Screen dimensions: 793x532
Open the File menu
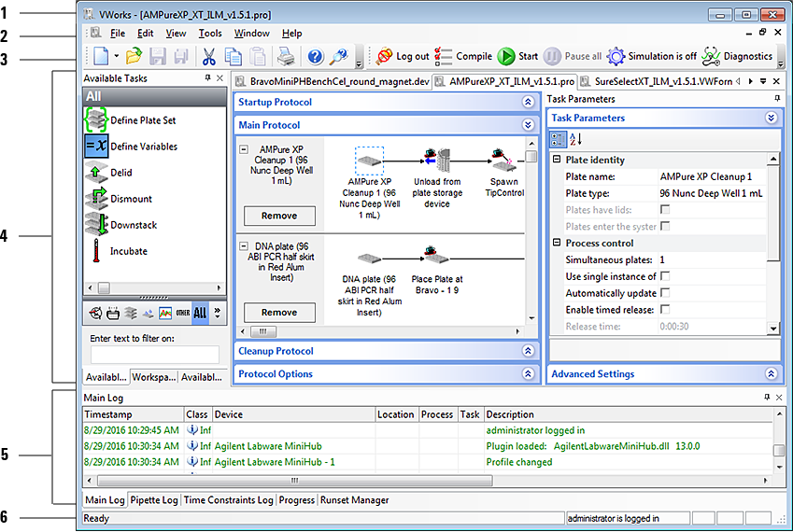coord(118,34)
